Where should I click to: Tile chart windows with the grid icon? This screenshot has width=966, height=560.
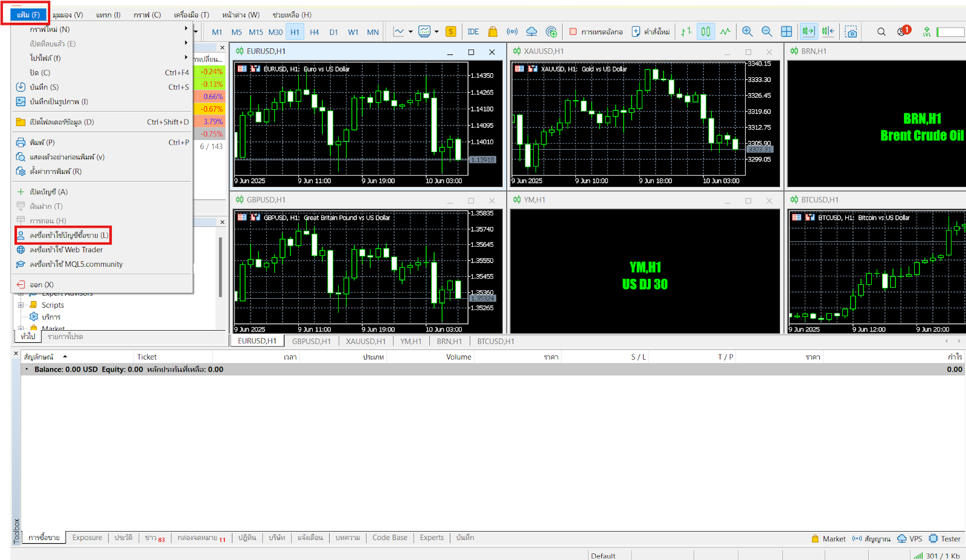point(786,32)
